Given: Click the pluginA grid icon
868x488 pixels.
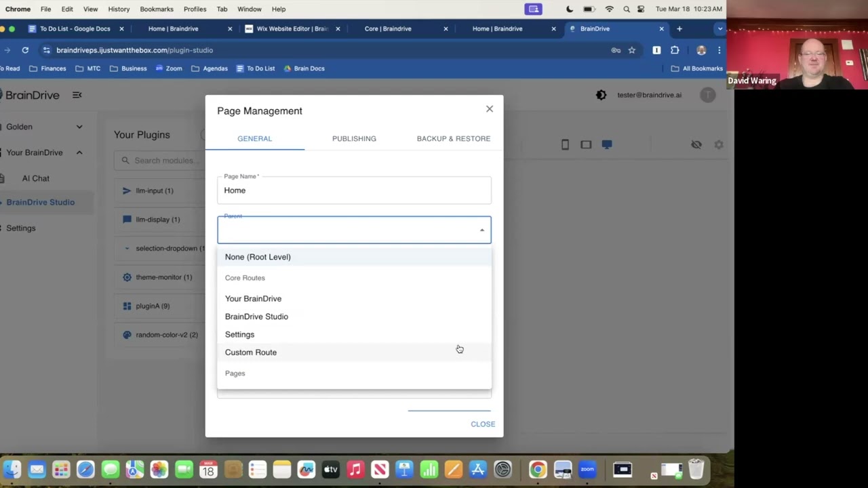Looking at the screenshot, I should tap(127, 306).
